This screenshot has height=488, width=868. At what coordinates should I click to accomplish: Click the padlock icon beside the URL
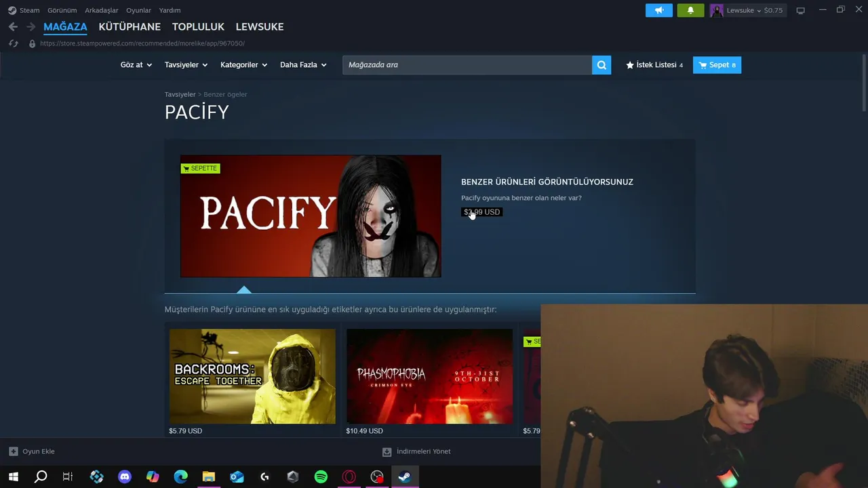click(32, 43)
